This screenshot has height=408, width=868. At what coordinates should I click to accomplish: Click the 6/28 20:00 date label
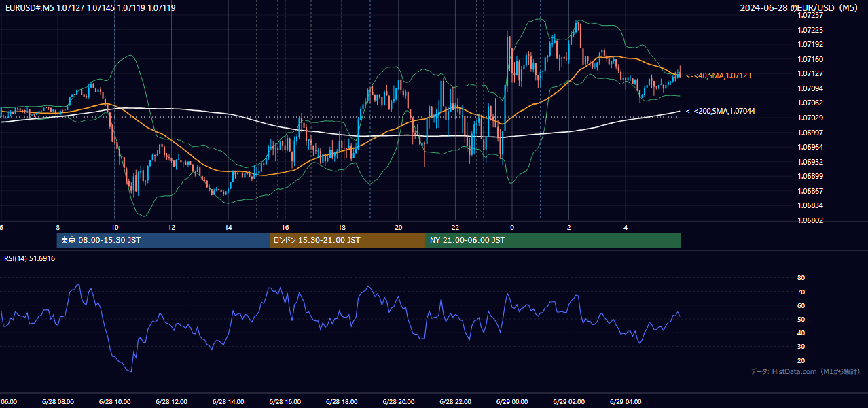[x=398, y=401]
